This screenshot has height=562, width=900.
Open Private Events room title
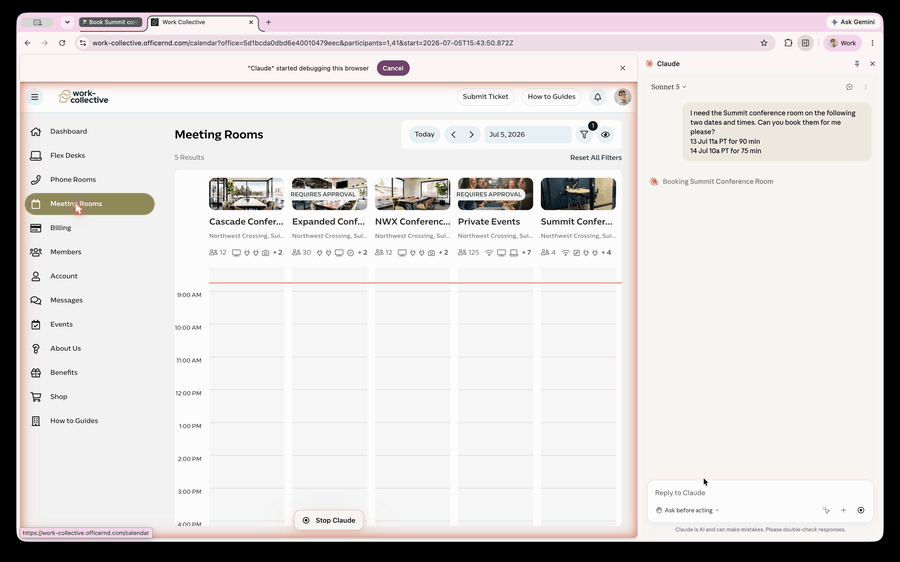point(489,222)
